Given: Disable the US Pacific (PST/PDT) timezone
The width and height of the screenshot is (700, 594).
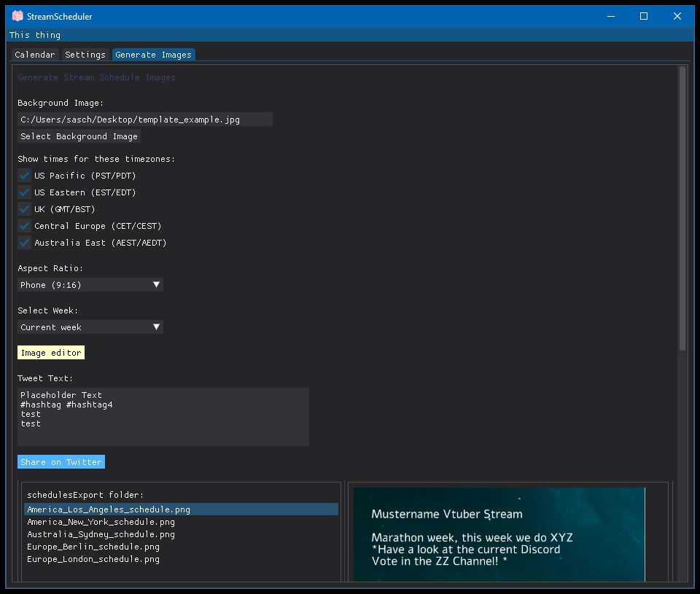Looking at the screenshot, I should click(x=23, y=175).
